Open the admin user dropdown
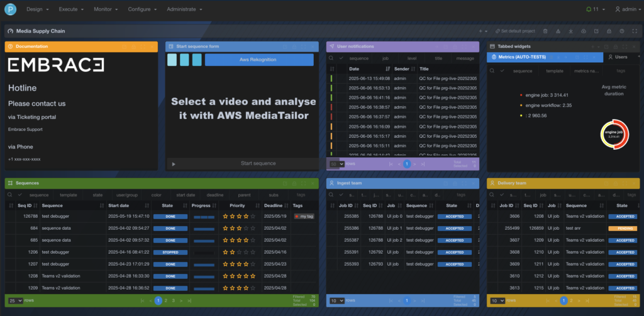Image resolution: width=644 pixels, height=316 pixels. [628, 9]
